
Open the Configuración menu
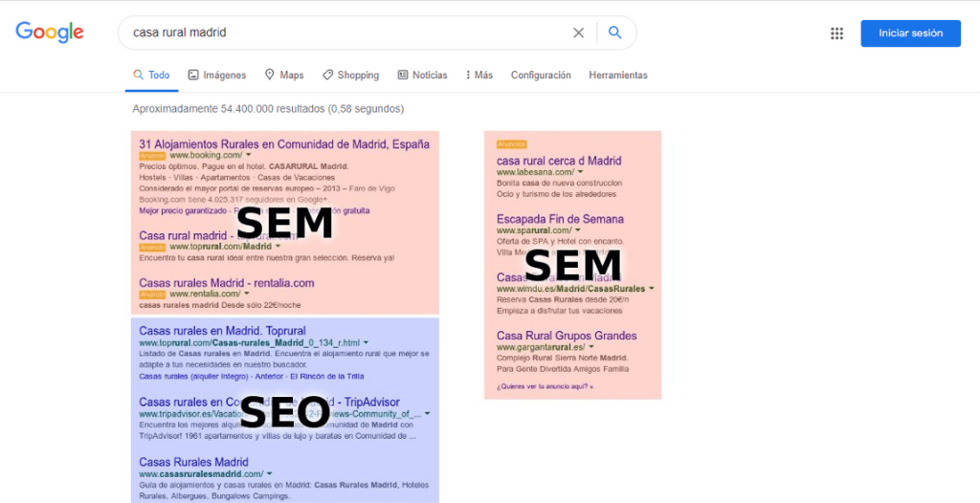[541, 75]
